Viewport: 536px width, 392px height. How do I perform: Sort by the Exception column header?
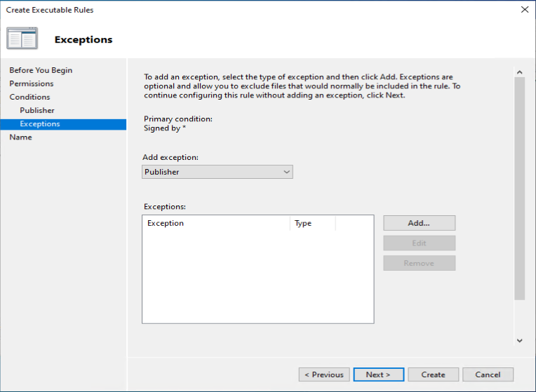[216, 223]
